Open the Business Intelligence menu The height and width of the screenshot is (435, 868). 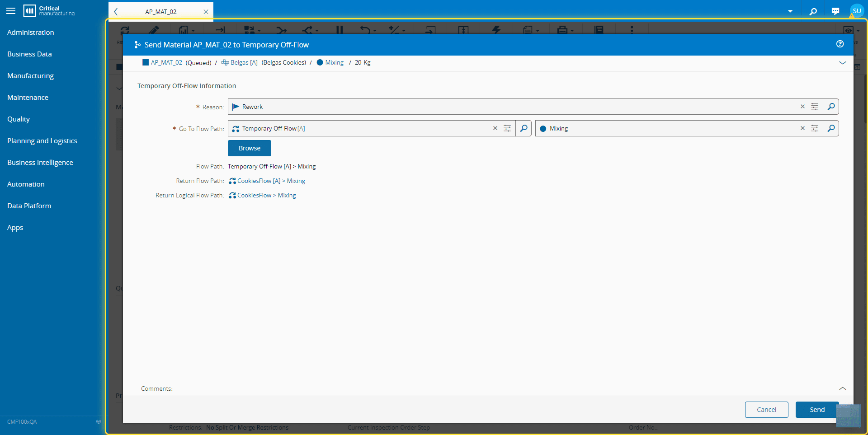[x=40, y=163]
